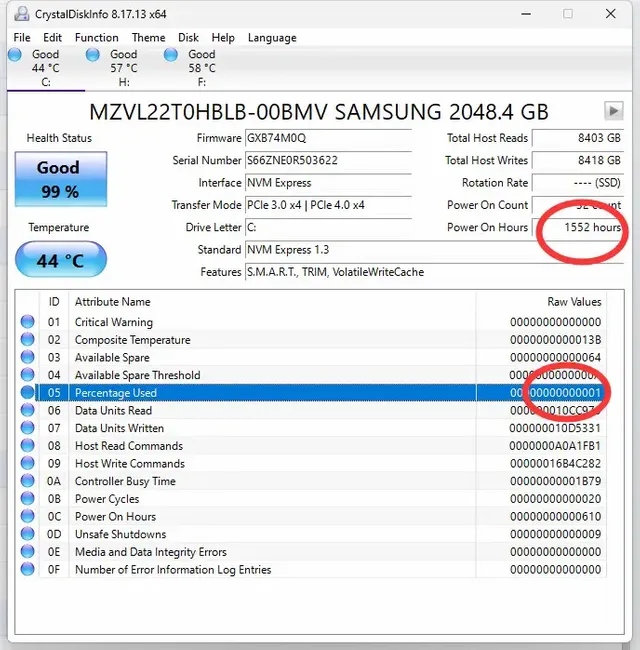The width and height of the screenshot is (640, 650).
Task: Click the status orb for Media and Data Integrity Errors
Action: point(27,552)
